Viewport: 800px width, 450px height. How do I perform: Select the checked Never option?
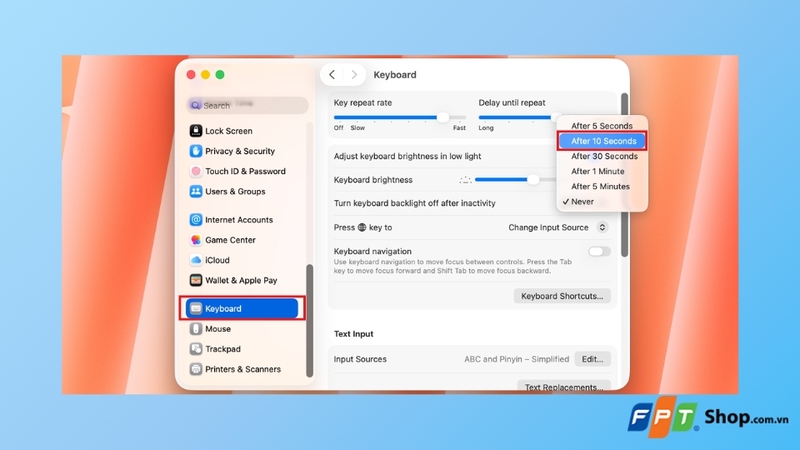[602, 202]
